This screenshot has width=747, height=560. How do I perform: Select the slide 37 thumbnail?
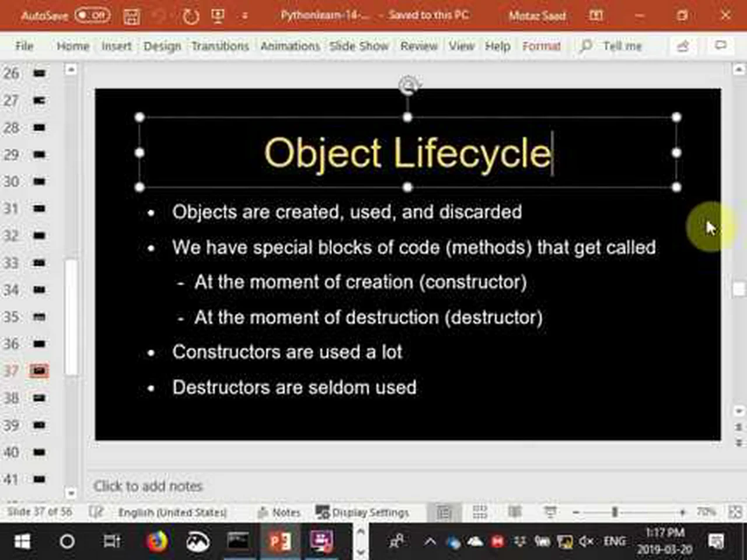(39, 371)
